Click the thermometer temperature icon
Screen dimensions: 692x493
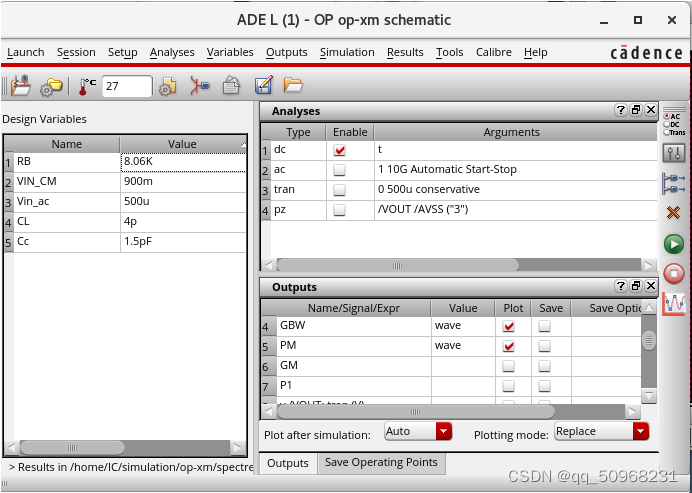pos(88,87)
